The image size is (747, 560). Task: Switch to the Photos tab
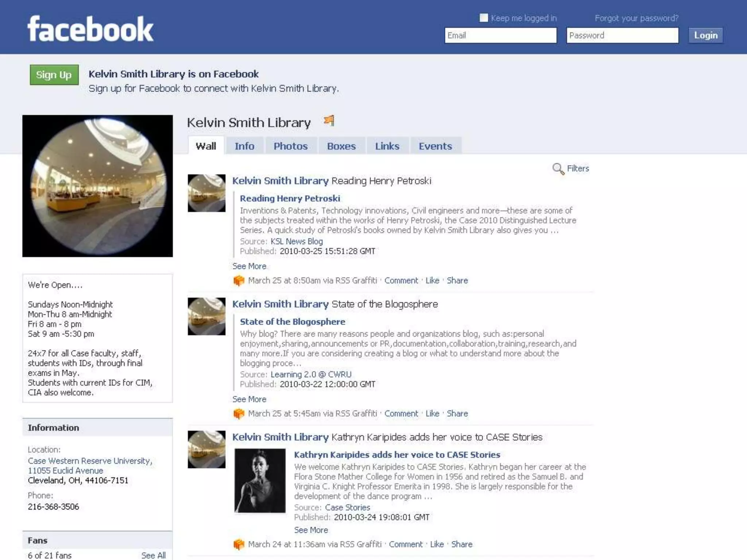(291, 146)
